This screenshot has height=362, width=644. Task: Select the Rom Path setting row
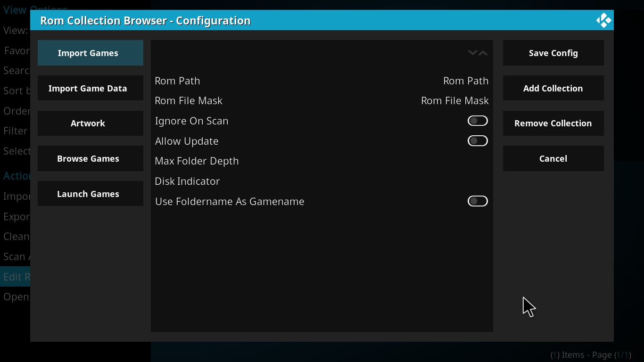coord(322,81)
